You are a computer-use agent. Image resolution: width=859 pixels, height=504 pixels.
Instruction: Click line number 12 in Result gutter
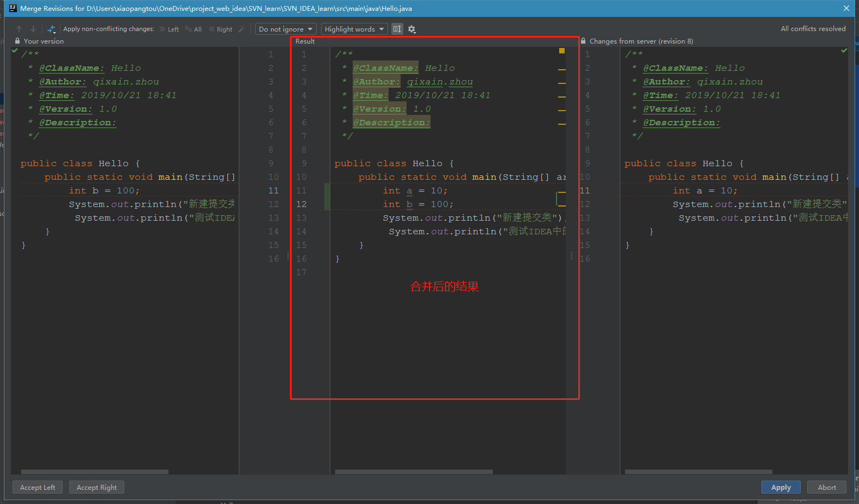point(301,204)
